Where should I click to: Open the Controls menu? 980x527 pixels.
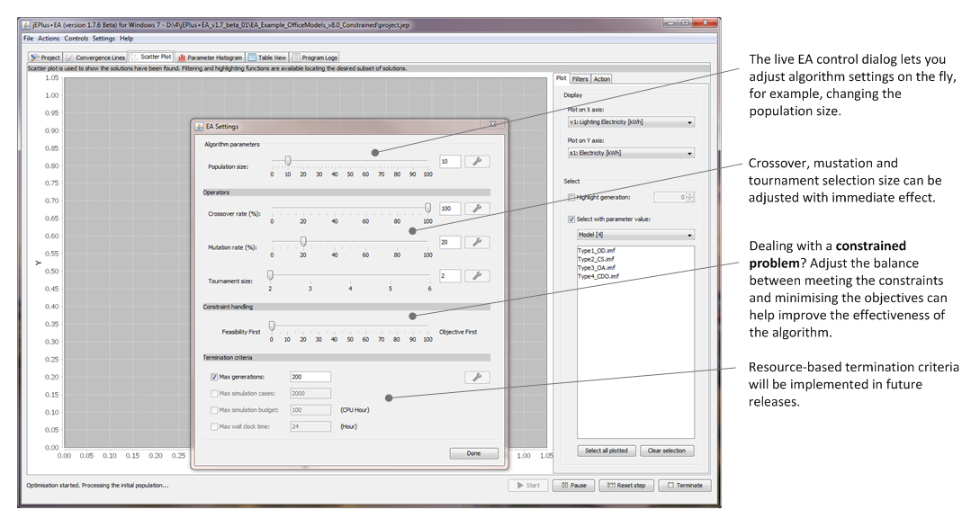click(x=76, y=39)
